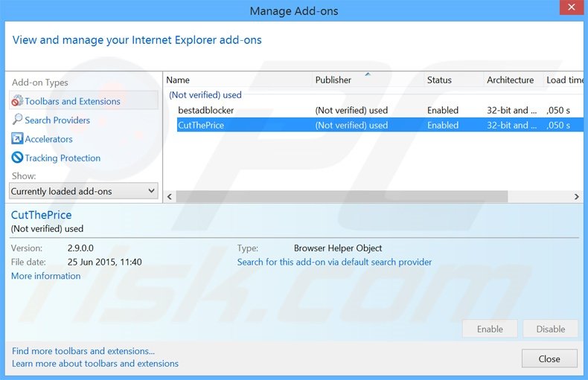Open the Accelerators add-on type
The height and width of the screenshot is (380, 588).
(x=48, y=139)
